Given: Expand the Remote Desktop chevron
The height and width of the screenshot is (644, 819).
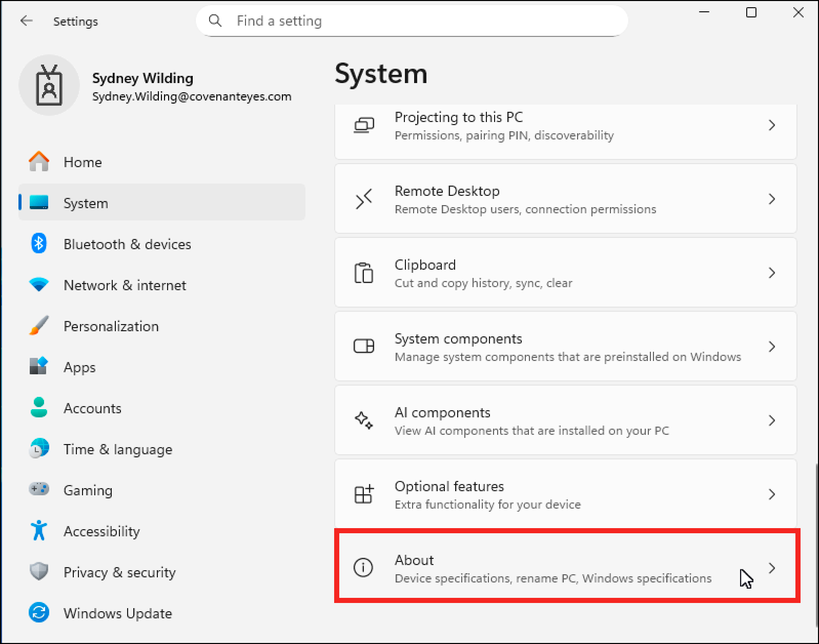Looking at the screenshot, I should click(x=772, y=199).
